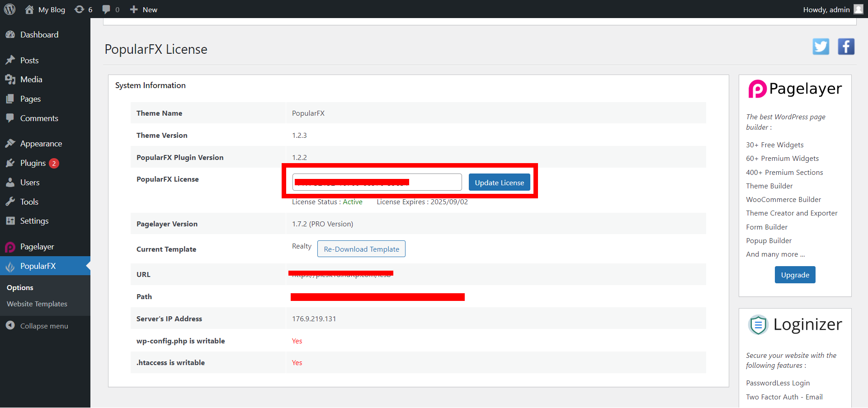Click the WordPress logo icon
Viewport: 868px width, 408px height.
coord(9,9)
